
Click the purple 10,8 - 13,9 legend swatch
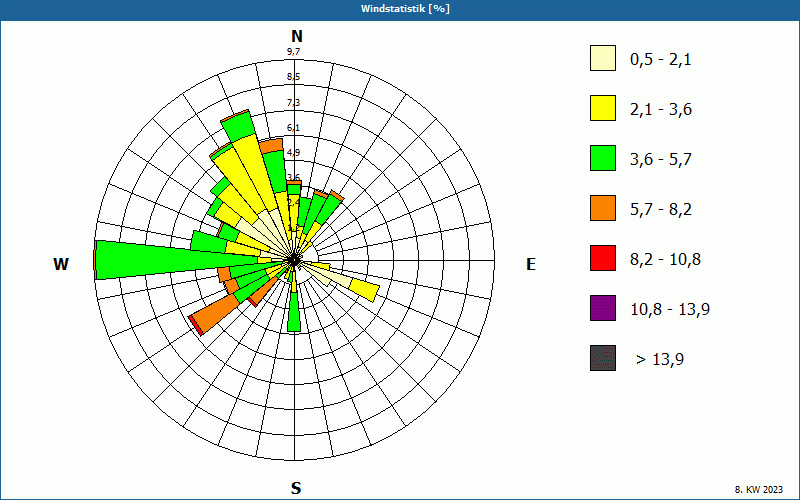pyautogui.click(x=603, y=308)
